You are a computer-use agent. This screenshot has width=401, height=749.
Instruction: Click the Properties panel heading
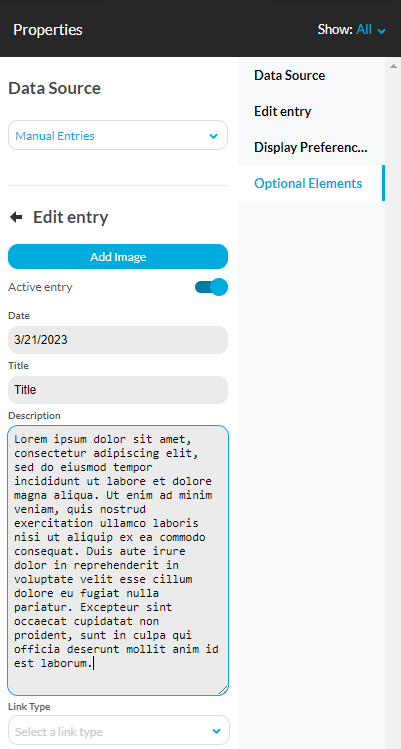coord(48,30)
